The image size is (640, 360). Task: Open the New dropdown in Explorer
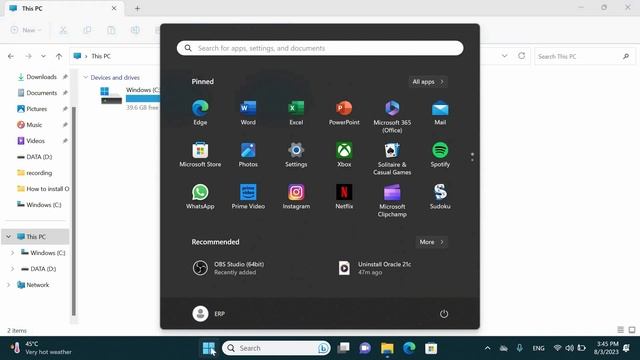(x=26, y=30)
